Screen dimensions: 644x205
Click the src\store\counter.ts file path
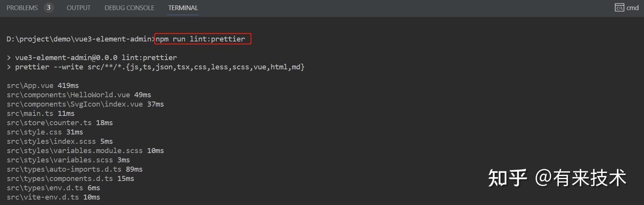49,123
